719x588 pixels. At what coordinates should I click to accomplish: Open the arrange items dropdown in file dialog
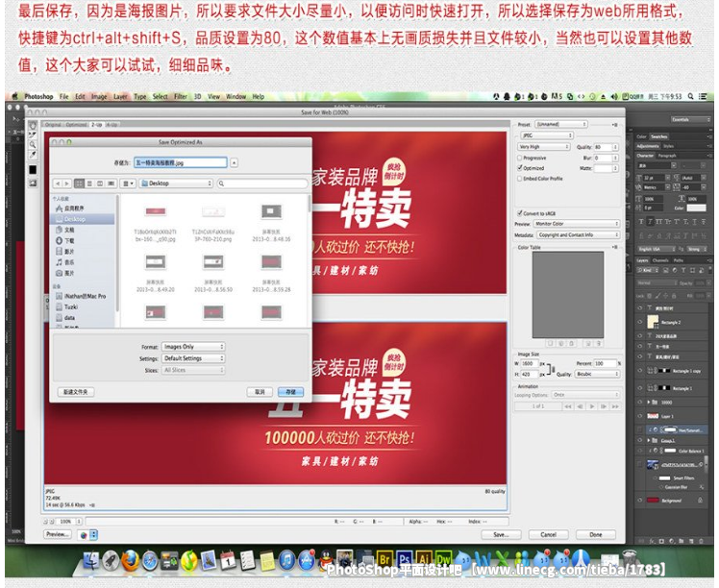(x=128, y=184)
